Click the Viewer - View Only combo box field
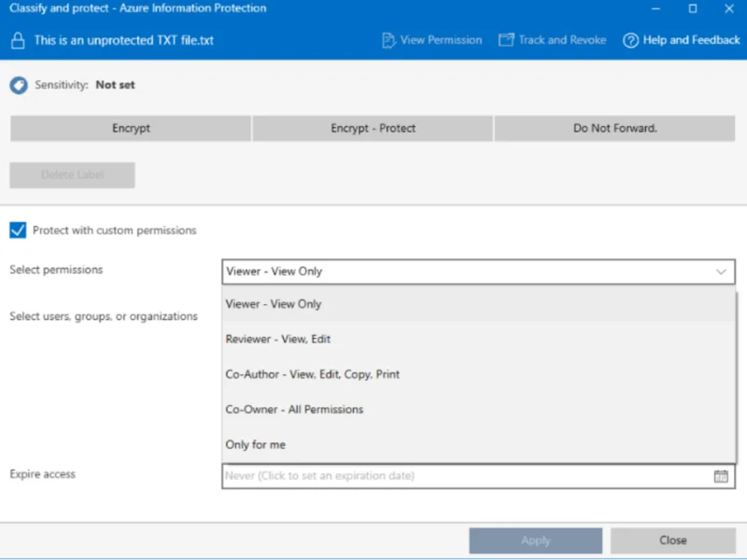The width and height of the screenshot is (747, 560). point(478,272)
